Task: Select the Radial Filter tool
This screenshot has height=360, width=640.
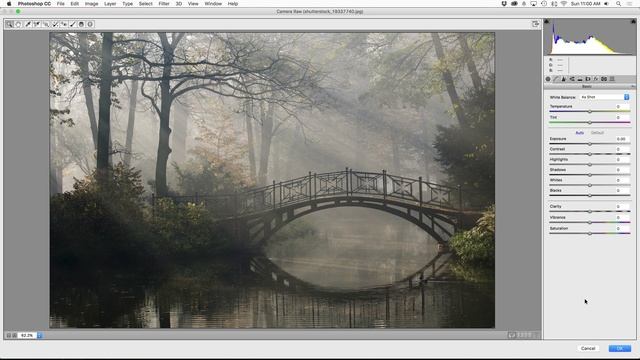Action: [90, 24]
